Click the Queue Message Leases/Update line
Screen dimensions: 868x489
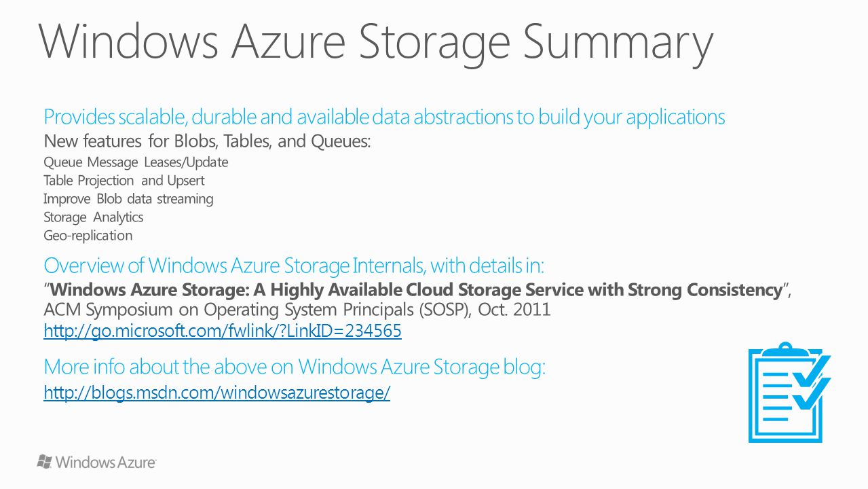[x=136, y=162]
